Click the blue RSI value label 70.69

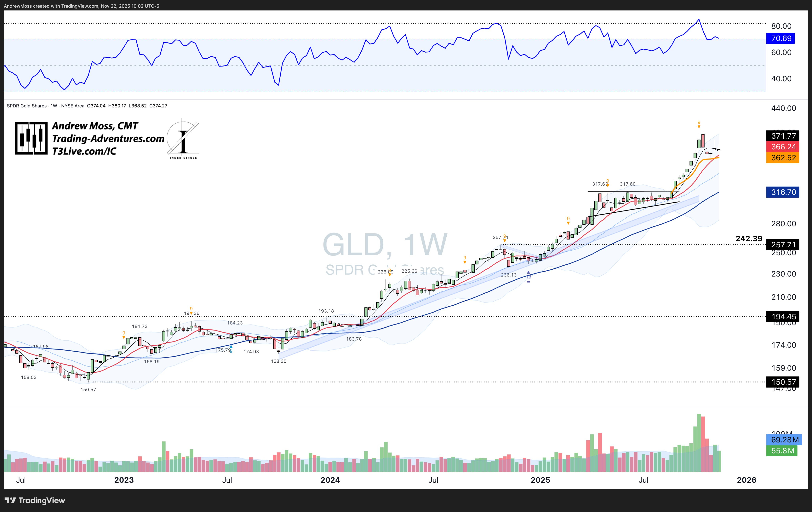[781, 38]
